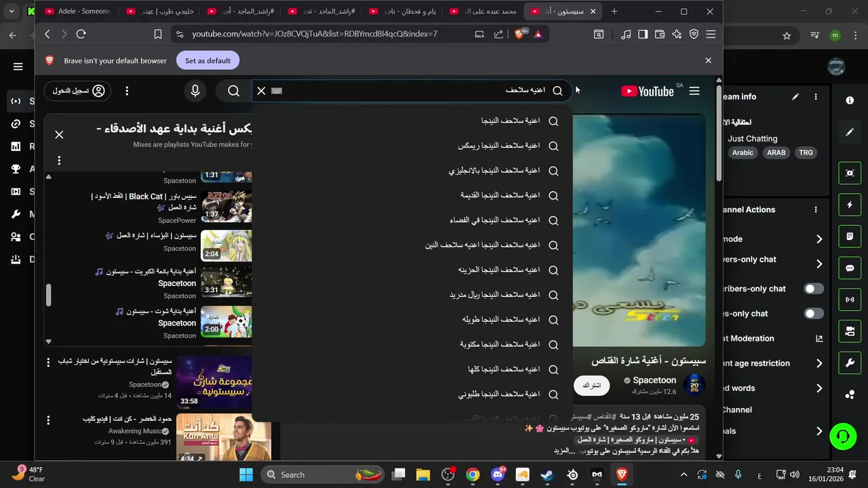Click the playlist scrollbar up arrow
Image resolution: width=868 pixels, height=488 pixels.
48,176
